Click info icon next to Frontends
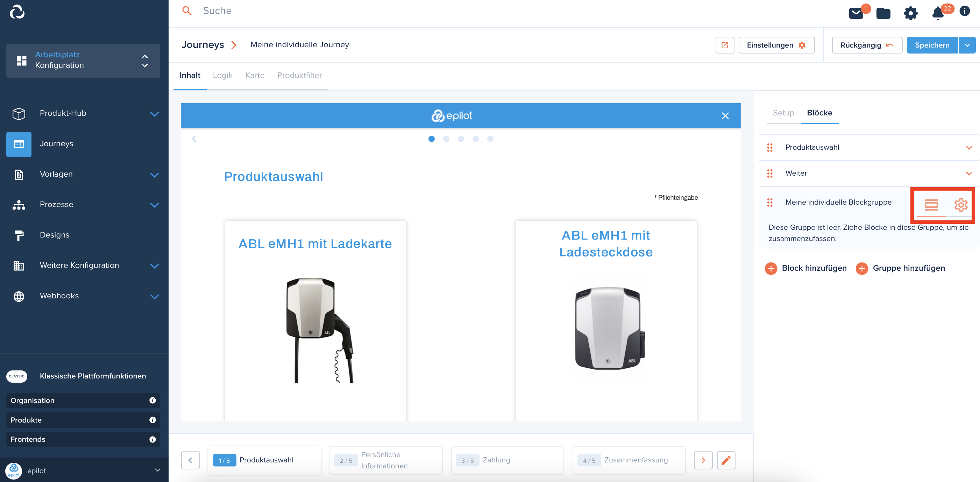The width and height of the screenshot is (980, 482). (152, 439)
